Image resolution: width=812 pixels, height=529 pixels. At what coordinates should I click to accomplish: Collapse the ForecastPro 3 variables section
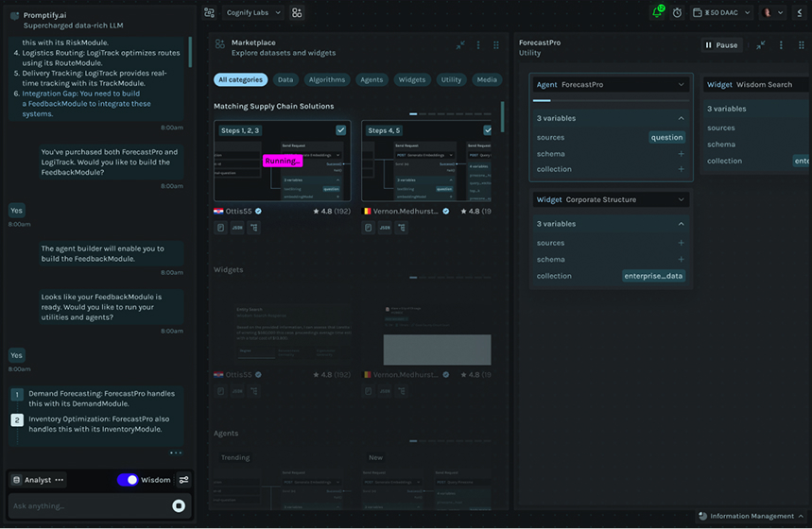[681, 118]
